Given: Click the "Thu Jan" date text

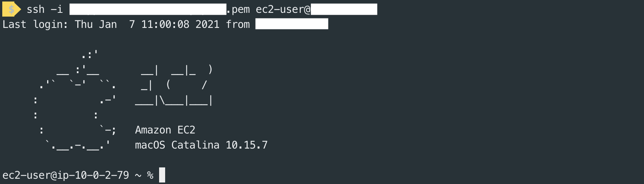Looking at the screenshot, I should (96, 25).
